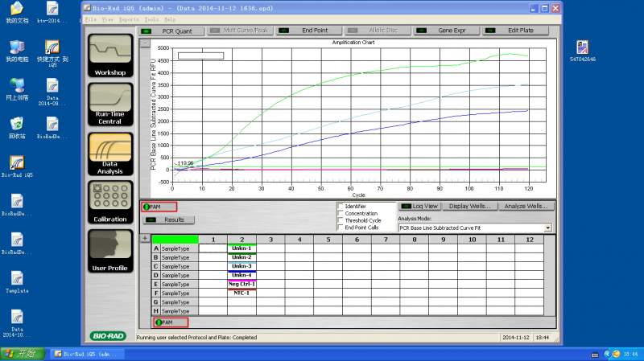Screen dimensions: 644x361
Task: Click the empty box in chart's top-left
Action: (x=200, y=55)
